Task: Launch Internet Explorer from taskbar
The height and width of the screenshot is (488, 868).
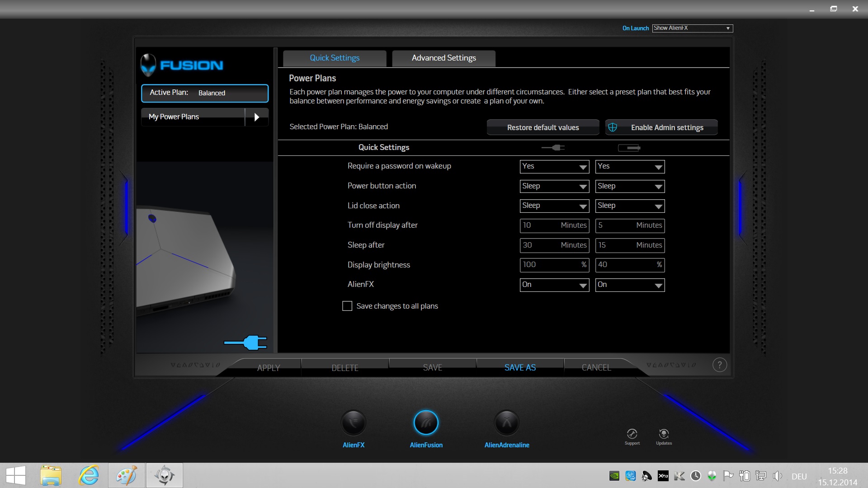Action: (x=89, y=476)
